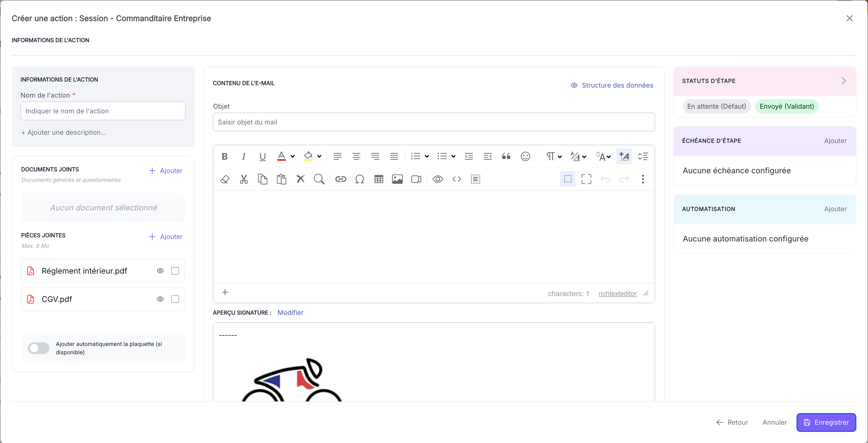Insert a block quote
The image size is (868, 443).
tap(506, 156)
